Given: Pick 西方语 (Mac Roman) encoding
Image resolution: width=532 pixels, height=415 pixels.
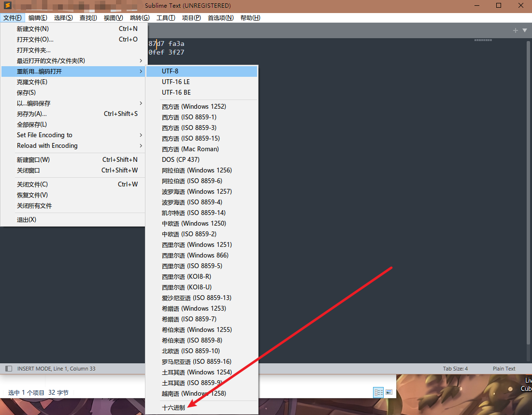Looking at the screenshot, I should point(202,149).
